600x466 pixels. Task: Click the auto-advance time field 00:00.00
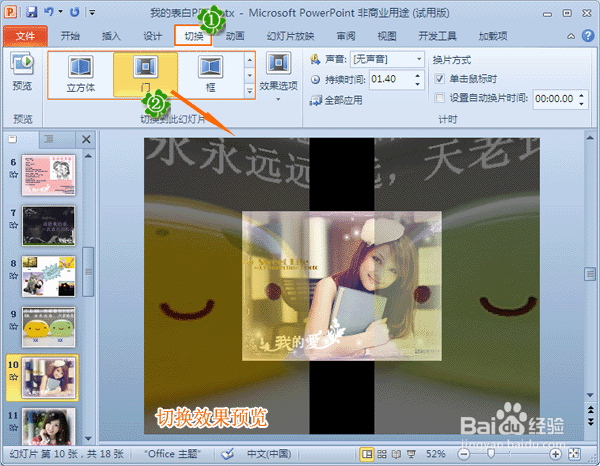(x=555, y=99)
